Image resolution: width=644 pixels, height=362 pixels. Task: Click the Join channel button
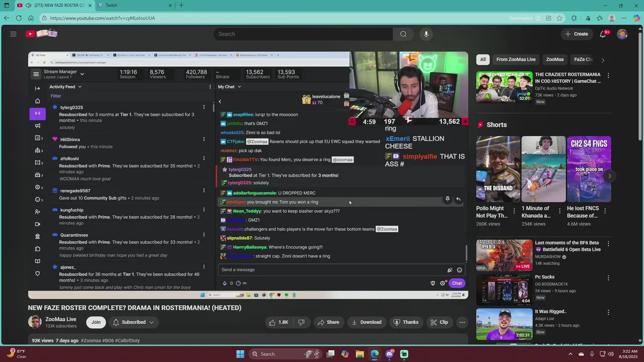[96, 322]
